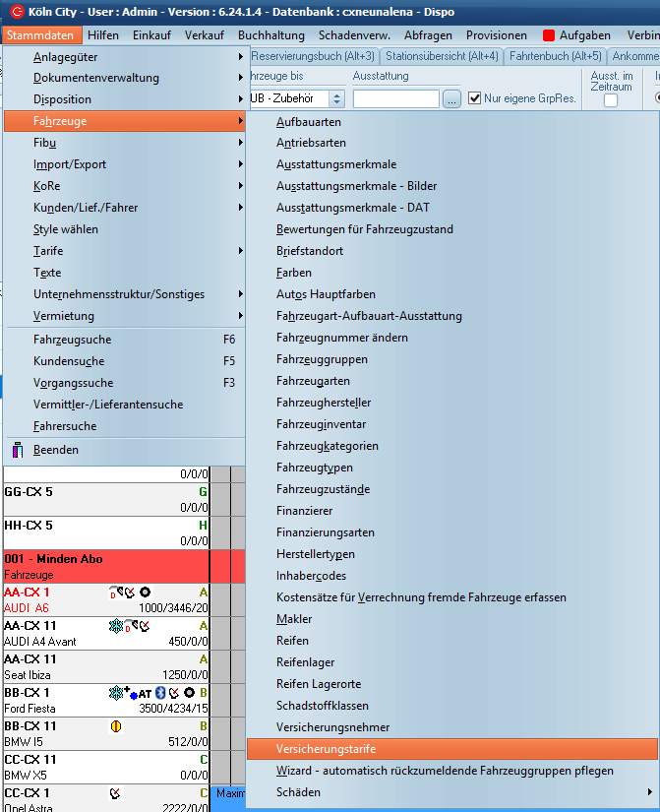Image resolution: width=660 pixels, height=812 pixels.
Task: Select the red 001 - Minden Abo header
Action: [105, 566]
